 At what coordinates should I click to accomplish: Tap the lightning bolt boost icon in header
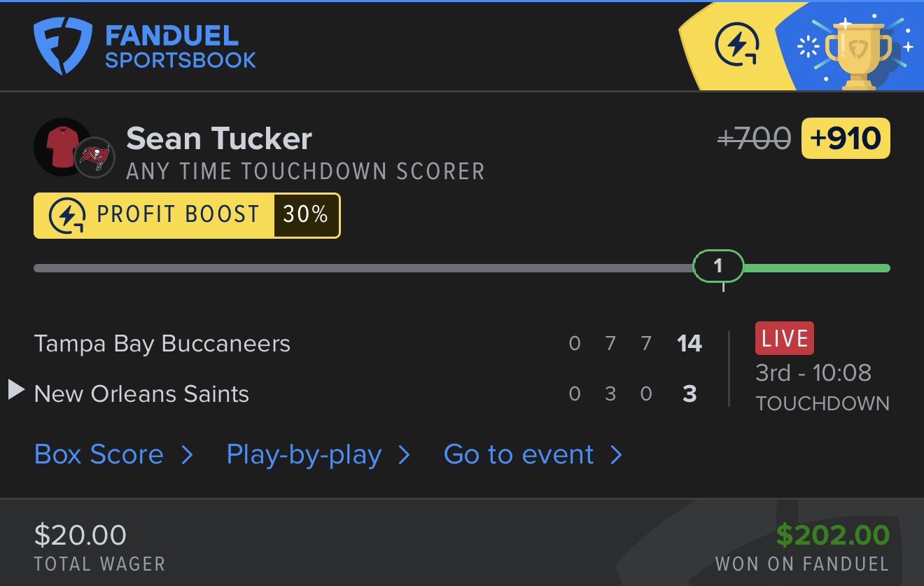[737, 46]
